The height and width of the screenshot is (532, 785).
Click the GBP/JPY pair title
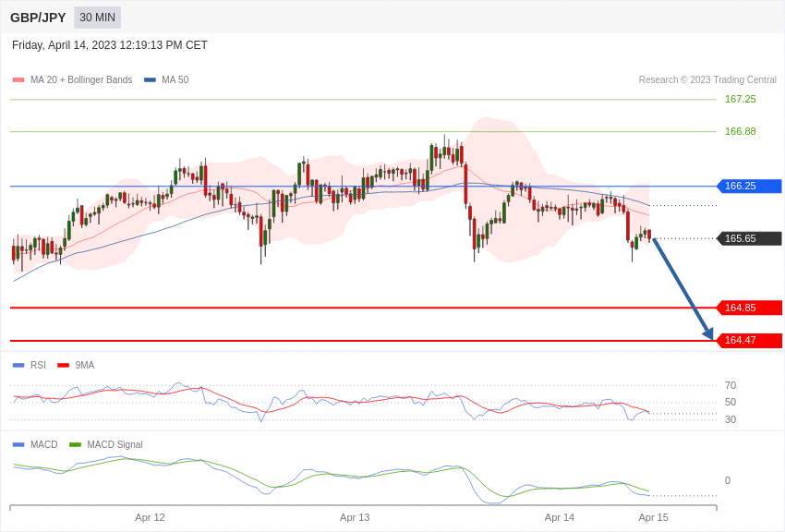[x=38, y=18]
